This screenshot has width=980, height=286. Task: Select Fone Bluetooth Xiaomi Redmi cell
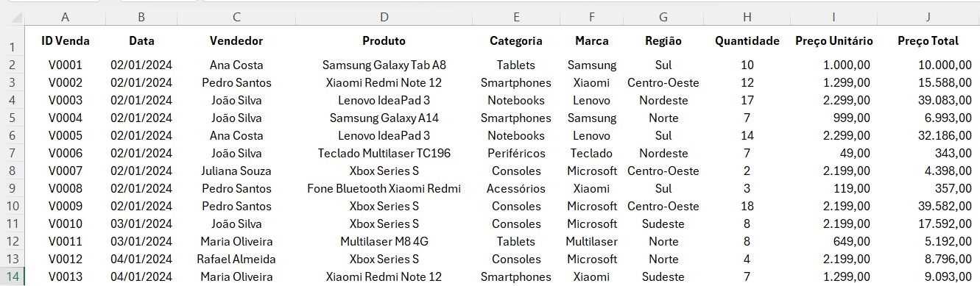coord(384,188)
